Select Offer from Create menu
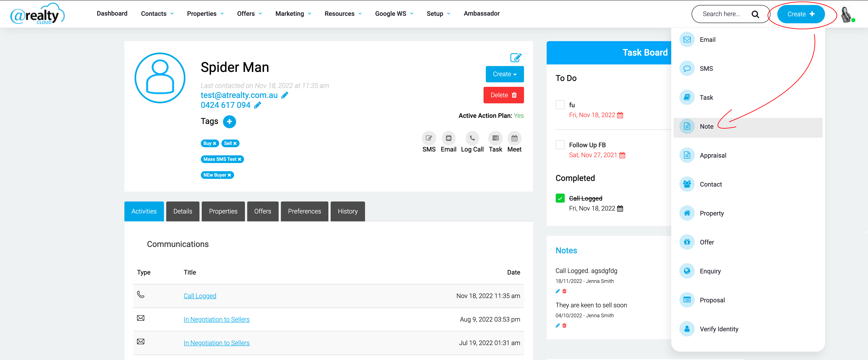 pyautogui.click(x=748, y=242)
